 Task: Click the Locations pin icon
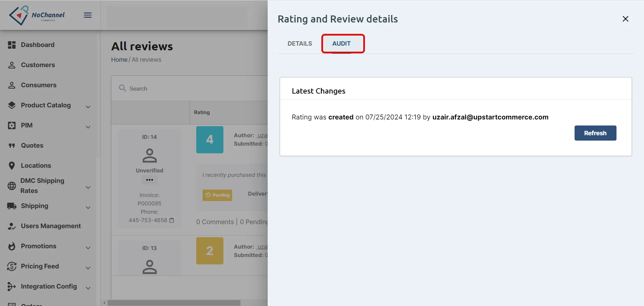(12, 166)
